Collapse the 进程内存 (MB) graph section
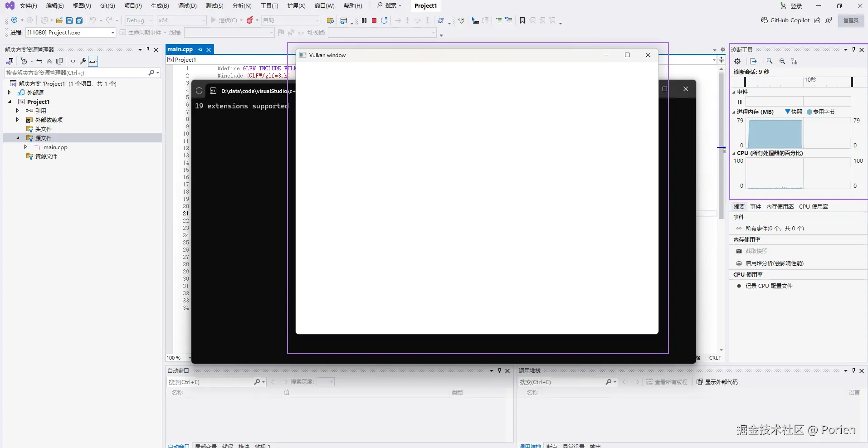Screen dimensions: 868x448 click(x=734, y=112)
